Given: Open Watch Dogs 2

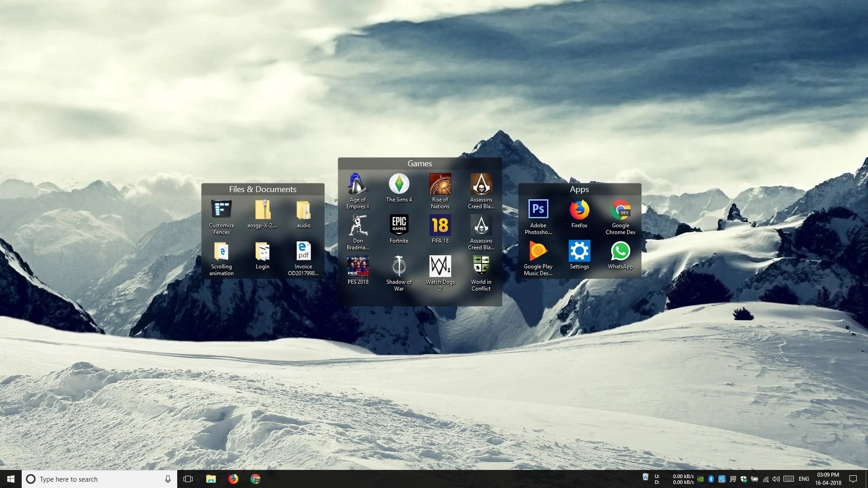Looking at the screenshot, I should tap(440, 267).
